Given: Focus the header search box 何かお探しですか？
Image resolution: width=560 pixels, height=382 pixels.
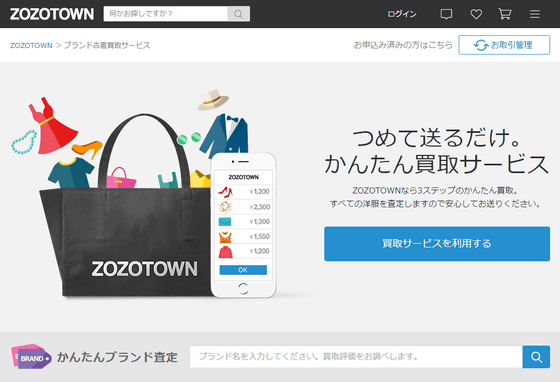Looking at the screenshot, I should click(x=166, y=14).
